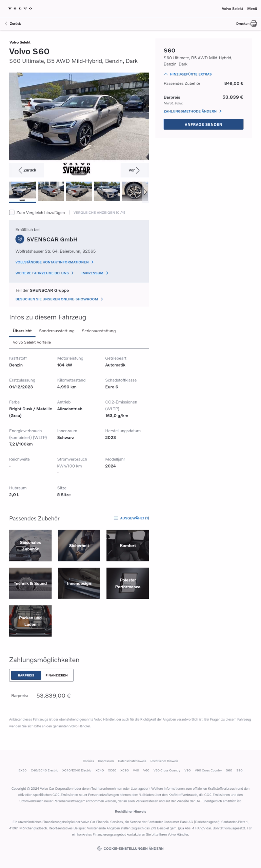Image resolution: width=261 pixels, height=868 pixels.
Task: Open cookie settings via the cookie icon link
Action: (x=130, y=848)
